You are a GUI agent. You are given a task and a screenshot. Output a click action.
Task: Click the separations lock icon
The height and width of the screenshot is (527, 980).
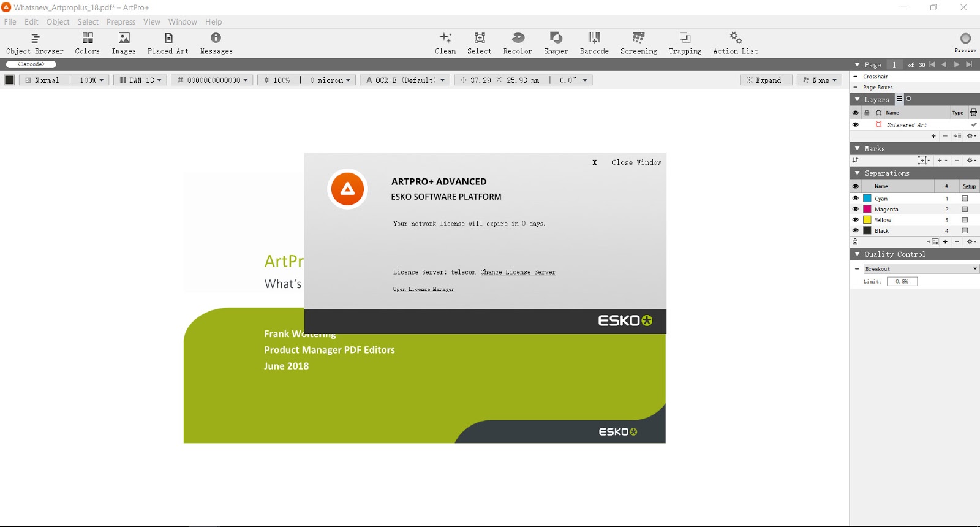pyautogui.click(x=855, y=241)
